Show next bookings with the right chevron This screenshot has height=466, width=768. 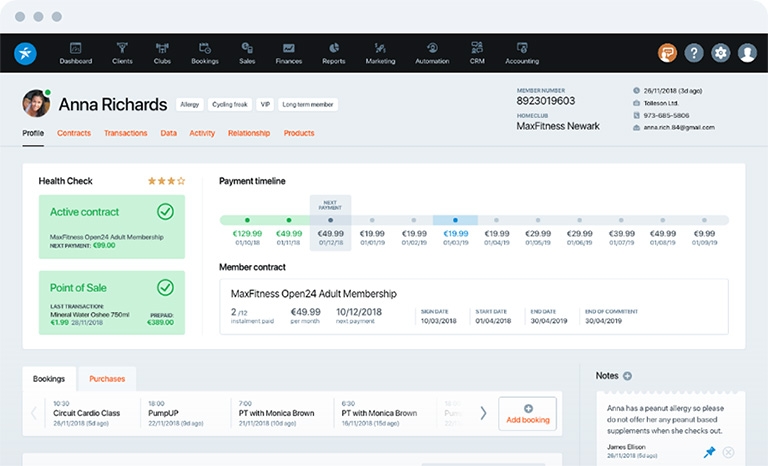483,413
